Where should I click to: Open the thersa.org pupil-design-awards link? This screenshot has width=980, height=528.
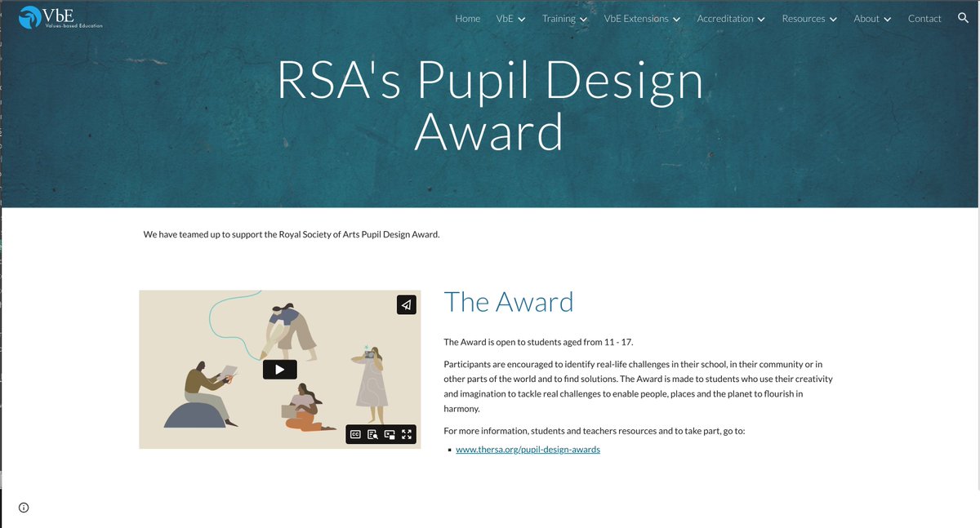528,449
